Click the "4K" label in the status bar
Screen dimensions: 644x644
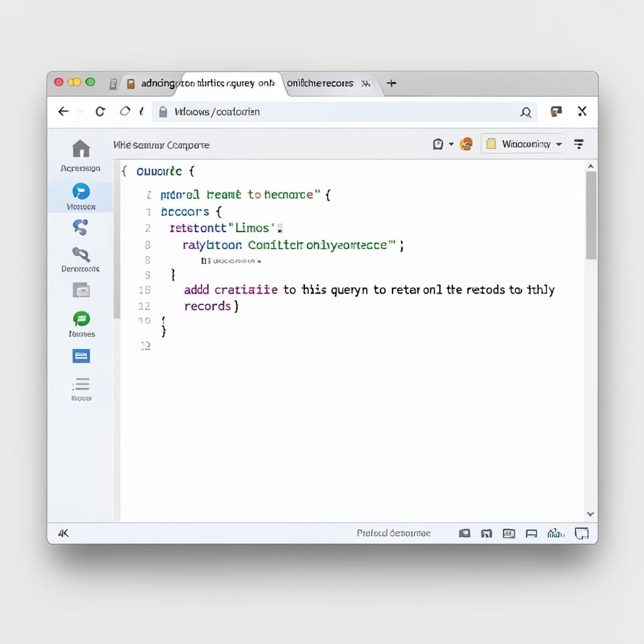(x=64, y=533)
